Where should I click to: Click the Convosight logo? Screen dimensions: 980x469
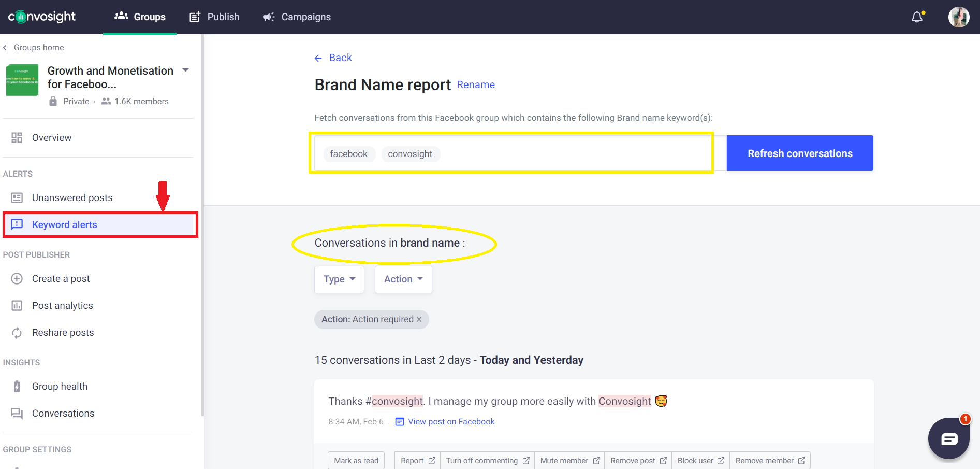point(42,17)
